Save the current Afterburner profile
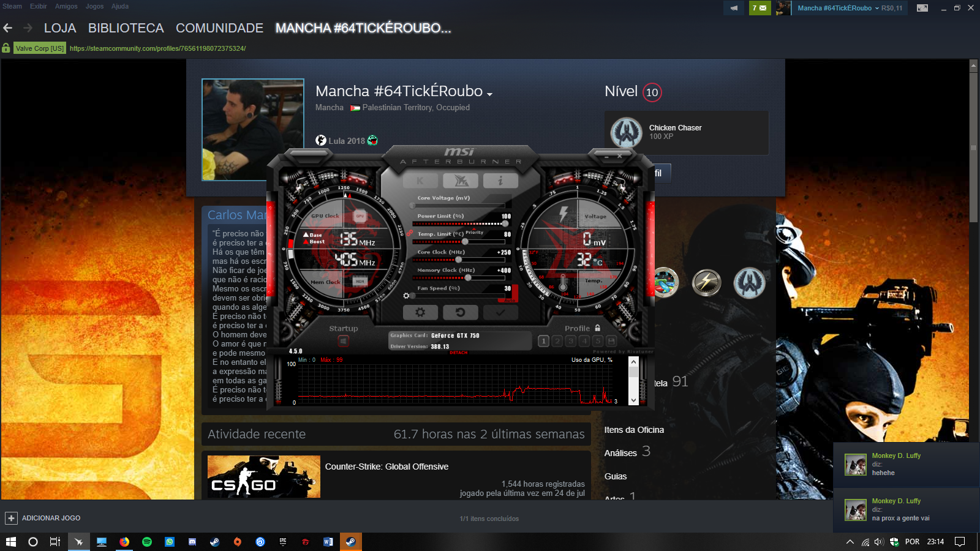 pos(611,341)
